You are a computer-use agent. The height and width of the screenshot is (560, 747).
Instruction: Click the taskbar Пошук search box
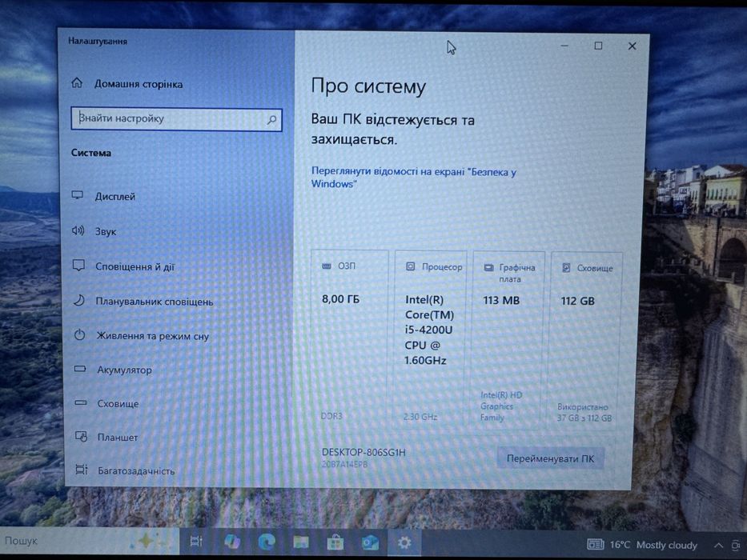89,541
